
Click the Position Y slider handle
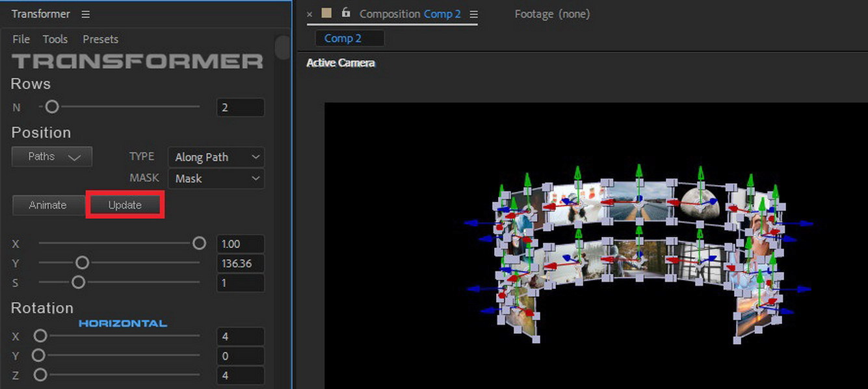coord(82,263)
